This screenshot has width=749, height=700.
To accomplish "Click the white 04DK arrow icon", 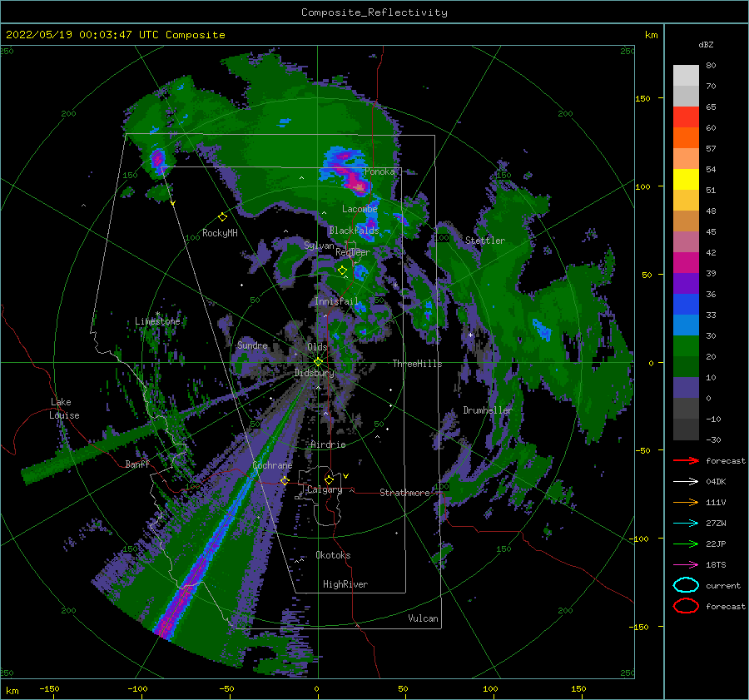I will pos(686,482).
